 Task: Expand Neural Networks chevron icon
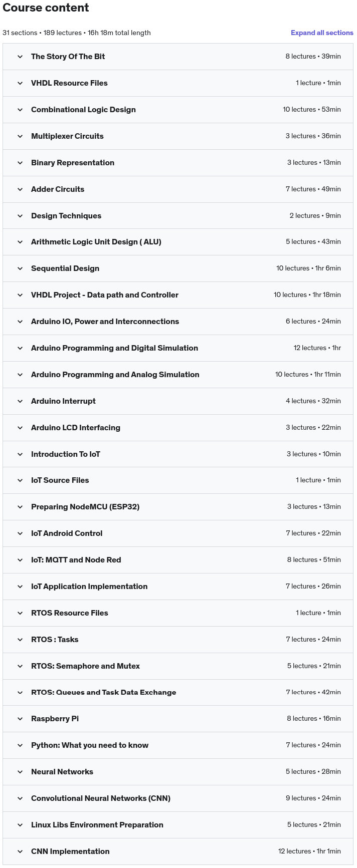20,772
